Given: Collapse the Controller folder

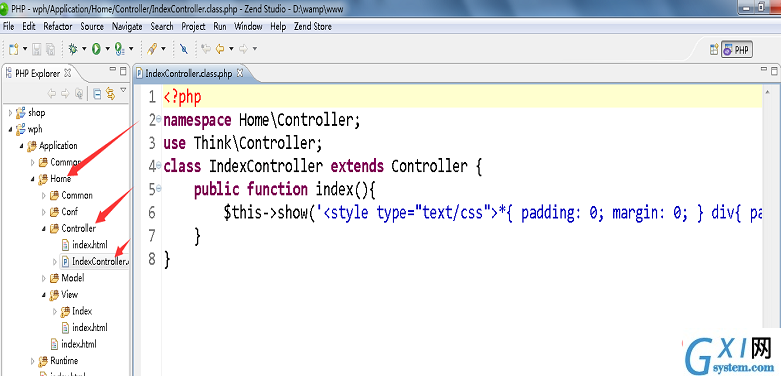Looking at the screenshot, I should [x=43, y=228].
